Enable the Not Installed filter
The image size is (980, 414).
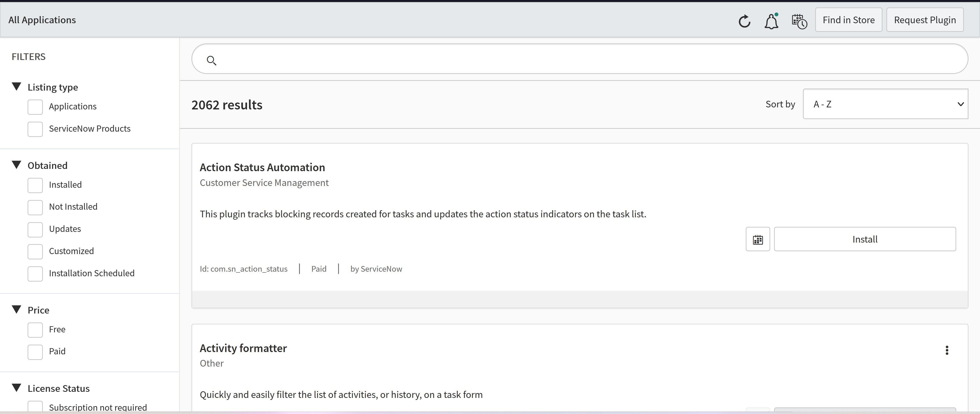pos(35,207)
